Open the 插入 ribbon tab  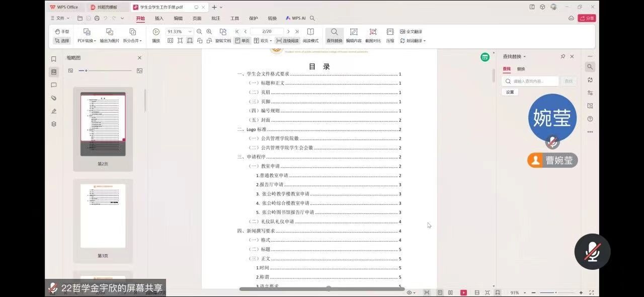(159, 18)
